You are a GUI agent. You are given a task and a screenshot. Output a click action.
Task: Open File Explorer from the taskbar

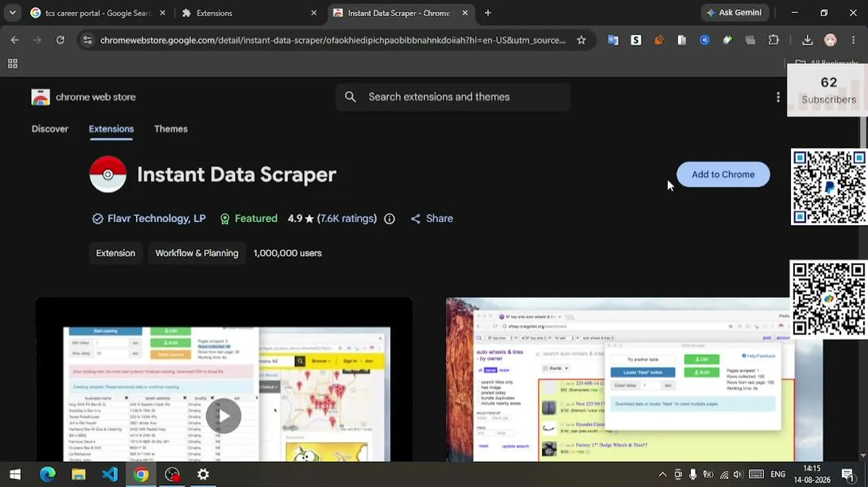(78, 474)
